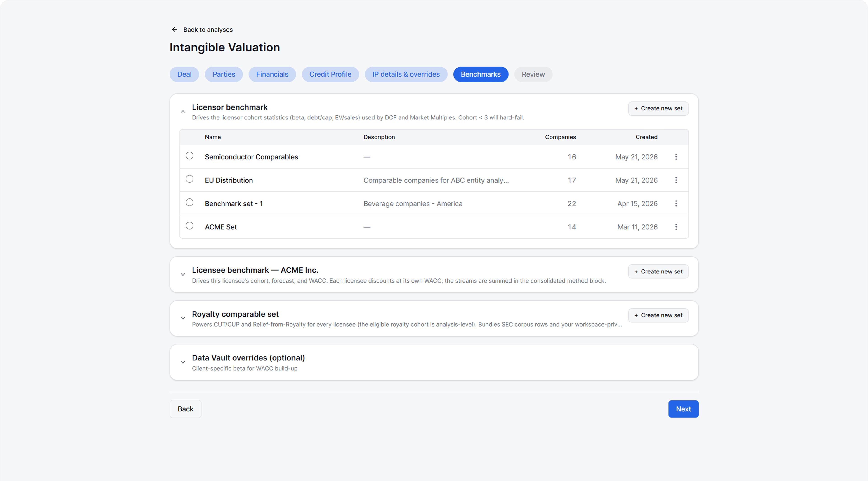The width and height of the screenshot is (868, 481).
Task: Open the three-dot menu for ACME Set
Action: (676, 227)
